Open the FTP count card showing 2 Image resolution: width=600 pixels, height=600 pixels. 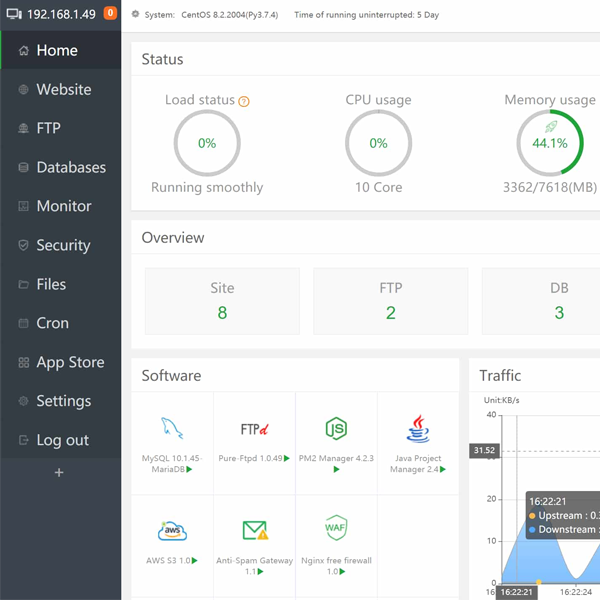point(391,301)
